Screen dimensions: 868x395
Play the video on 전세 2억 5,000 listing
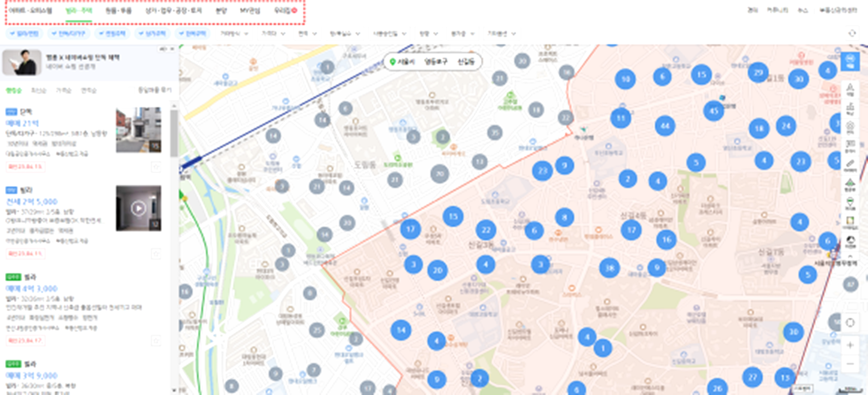[x=138, y=208]
